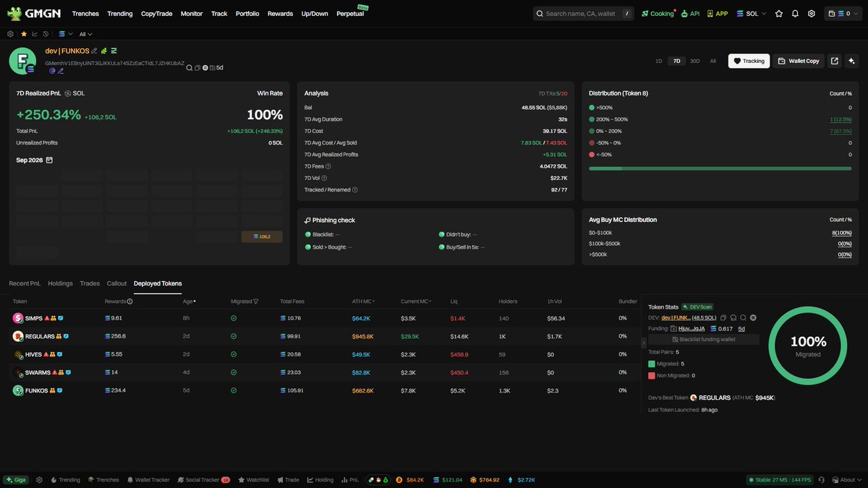The height and width of the screenshot is (488, 868).
Task: Click the Migrated column filter icon
Action: [256, 301]
